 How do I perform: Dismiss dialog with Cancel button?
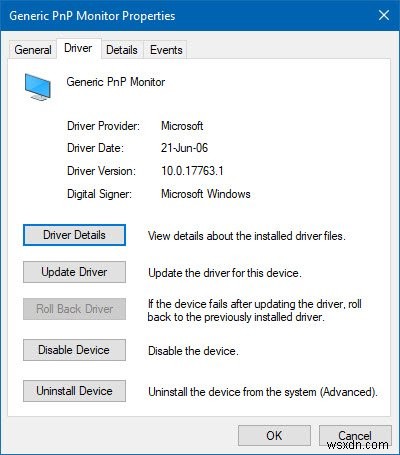pos(355,436)
